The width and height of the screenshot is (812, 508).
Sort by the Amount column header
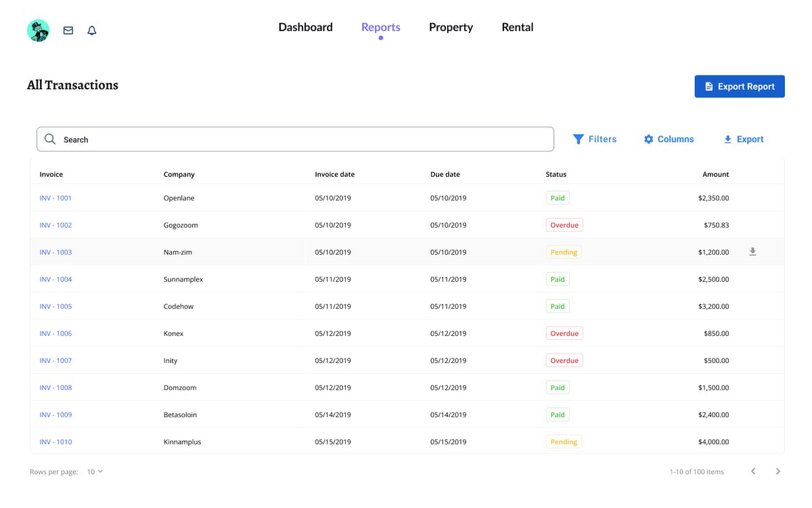point(716,174)
